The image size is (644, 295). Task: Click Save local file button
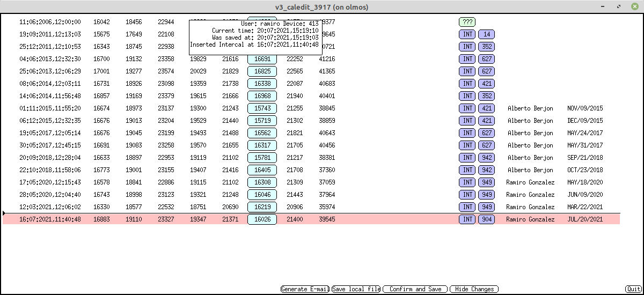pyautogui.click(x=356, y=289)
